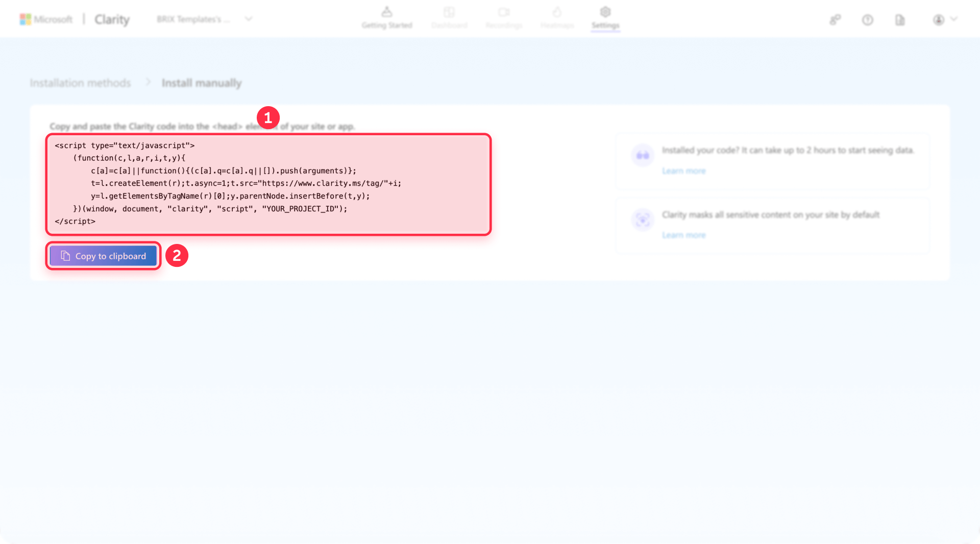Click the binoculars icon beside installation tip
Screen dimensions: 980x544
pos(643,155)
